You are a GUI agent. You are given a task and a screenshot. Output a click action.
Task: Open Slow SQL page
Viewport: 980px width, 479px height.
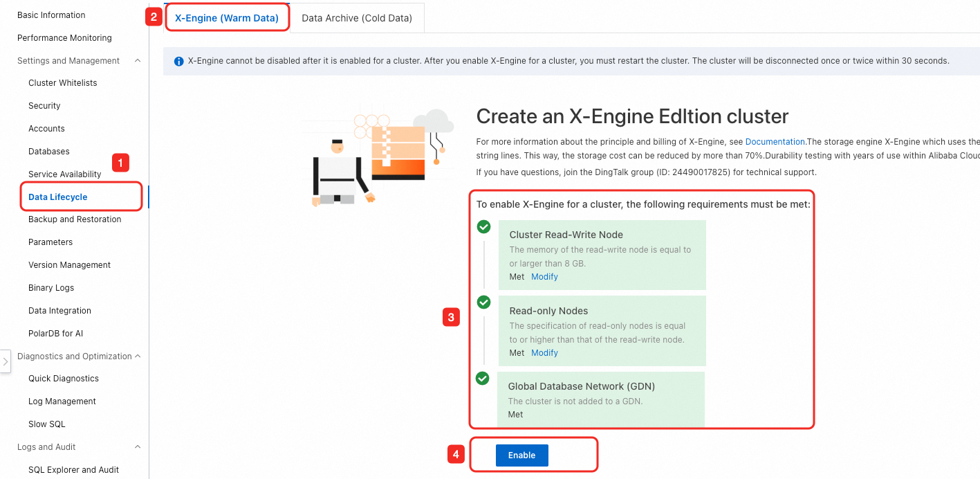point(47,424)
